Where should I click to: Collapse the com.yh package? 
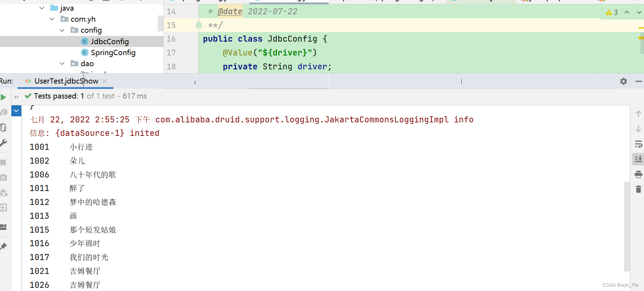(x=52, y=19)
